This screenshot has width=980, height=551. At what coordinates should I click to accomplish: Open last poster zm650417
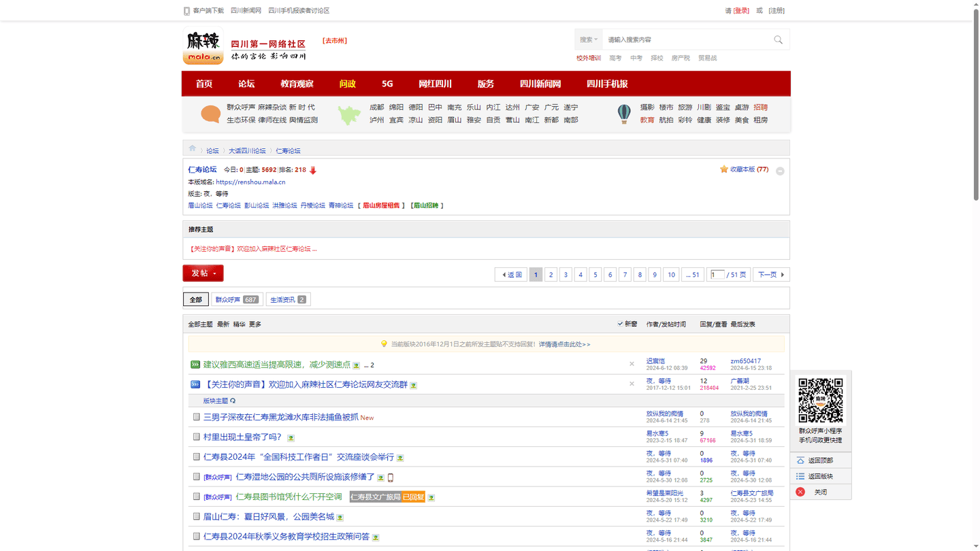click(x=746, y=361)
